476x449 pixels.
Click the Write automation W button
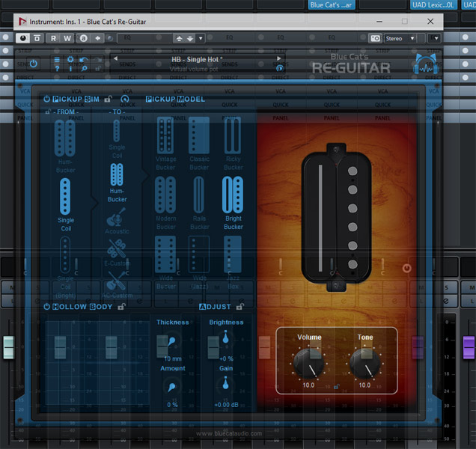[x=67, y=38]
